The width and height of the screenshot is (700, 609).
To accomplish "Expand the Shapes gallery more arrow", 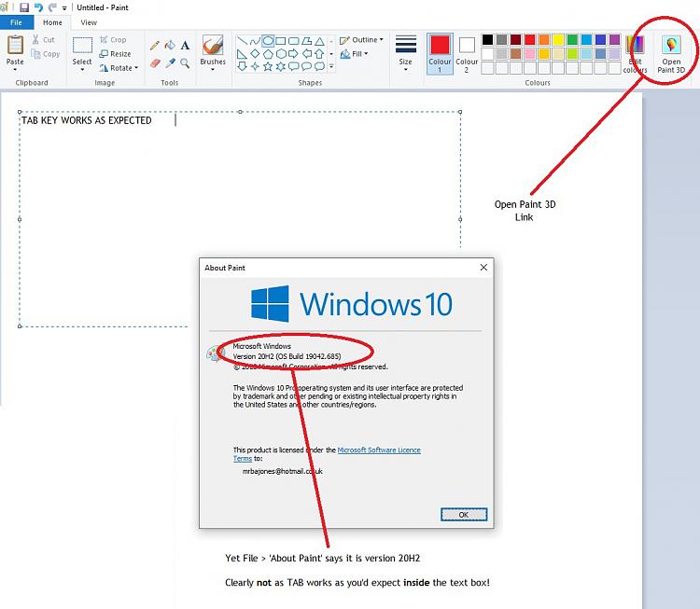I will tap(331, 66).
